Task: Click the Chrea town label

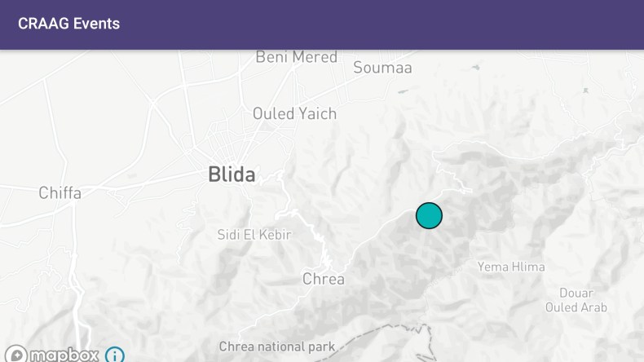Action: point(324,279)
